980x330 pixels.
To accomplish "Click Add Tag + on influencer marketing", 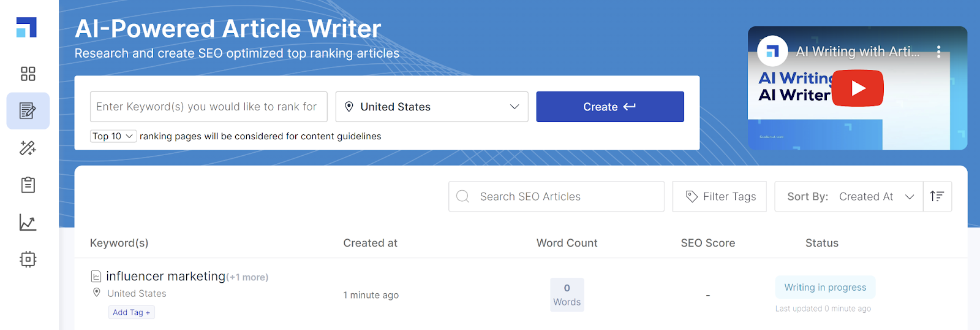I will point(131,312).
